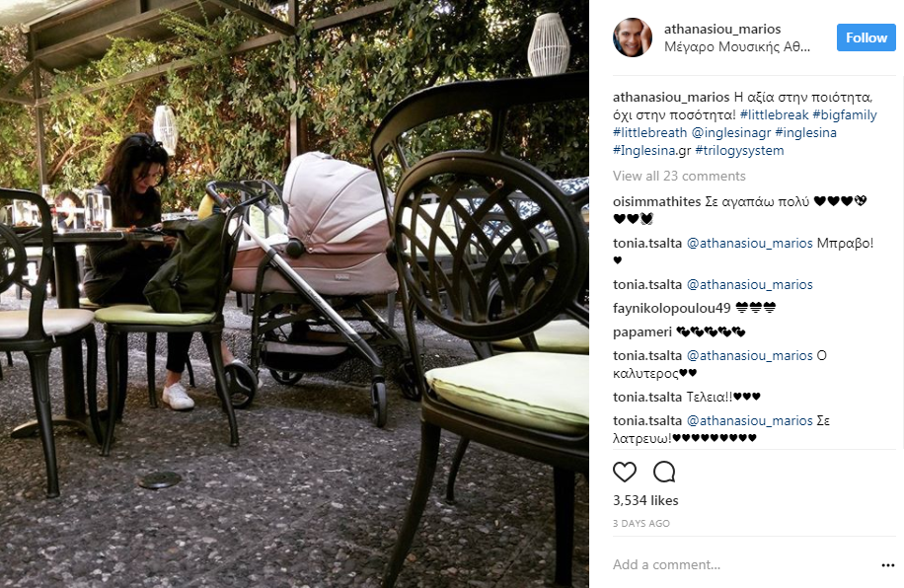Viewport: 904px width, 588px height.
Task: Open papameri commenter profile
Action: pyautogui.click(x=642, y=332)
